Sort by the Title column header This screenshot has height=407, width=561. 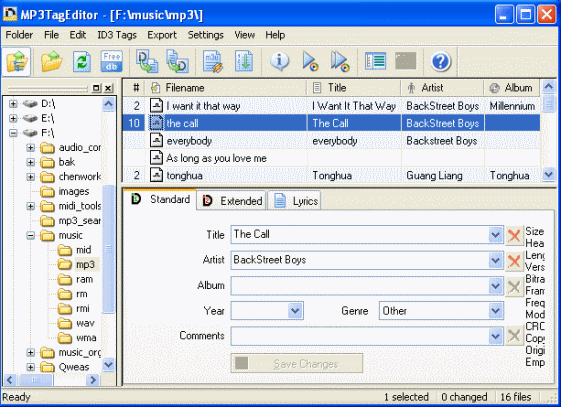(x=354, y=88)
